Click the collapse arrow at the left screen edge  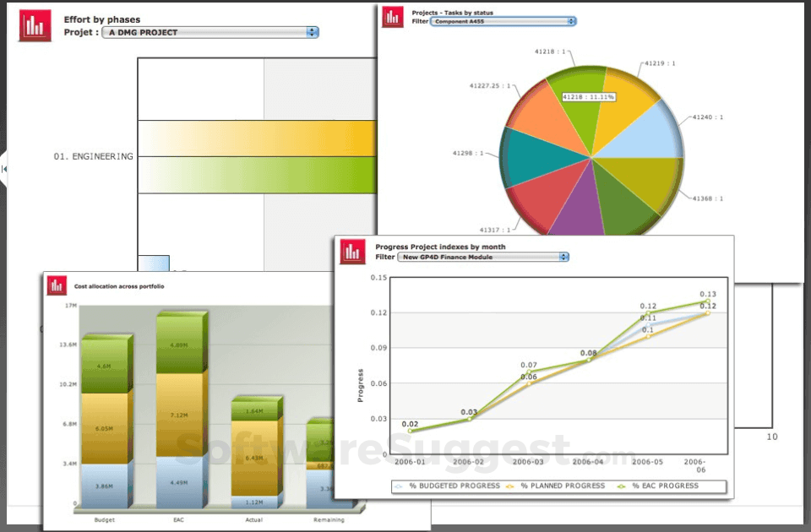[4, 169]
